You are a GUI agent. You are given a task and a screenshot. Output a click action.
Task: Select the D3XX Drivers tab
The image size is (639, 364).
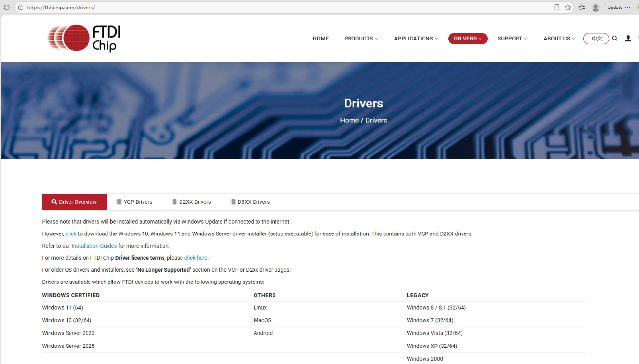coord(250,202)
